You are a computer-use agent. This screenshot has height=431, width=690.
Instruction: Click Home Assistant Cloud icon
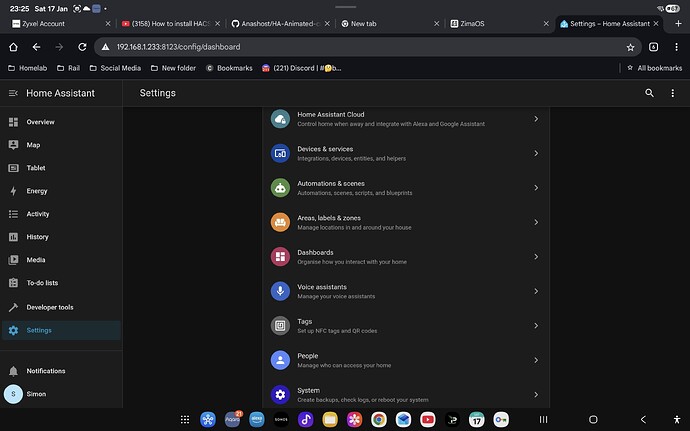click(280, 119)
